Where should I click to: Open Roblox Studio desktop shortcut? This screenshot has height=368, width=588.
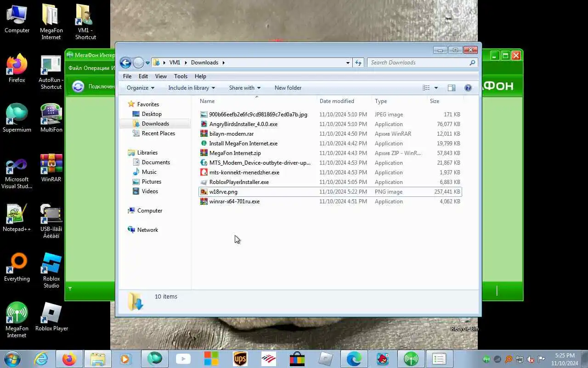(x=51, y=270)
